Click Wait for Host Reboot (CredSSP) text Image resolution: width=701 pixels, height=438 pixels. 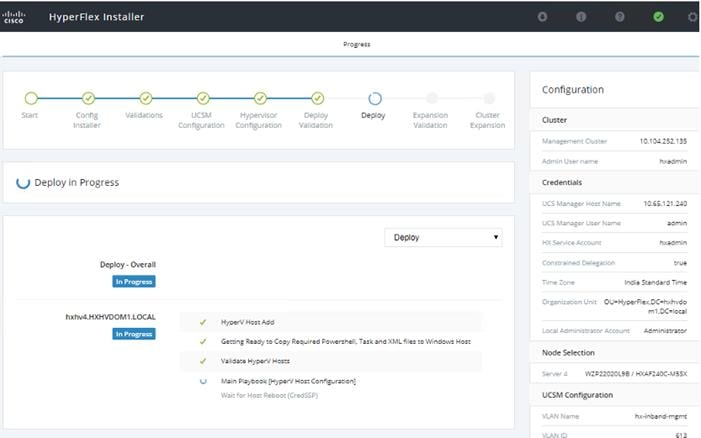click(269, 396)
